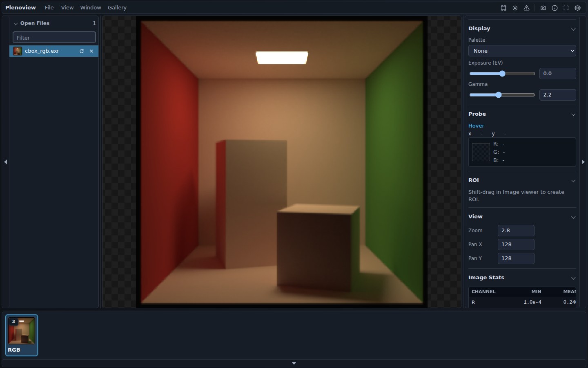Click the Pan Y field
The image size is (588, 368).
pyautogui.click(x=516, y=258)
